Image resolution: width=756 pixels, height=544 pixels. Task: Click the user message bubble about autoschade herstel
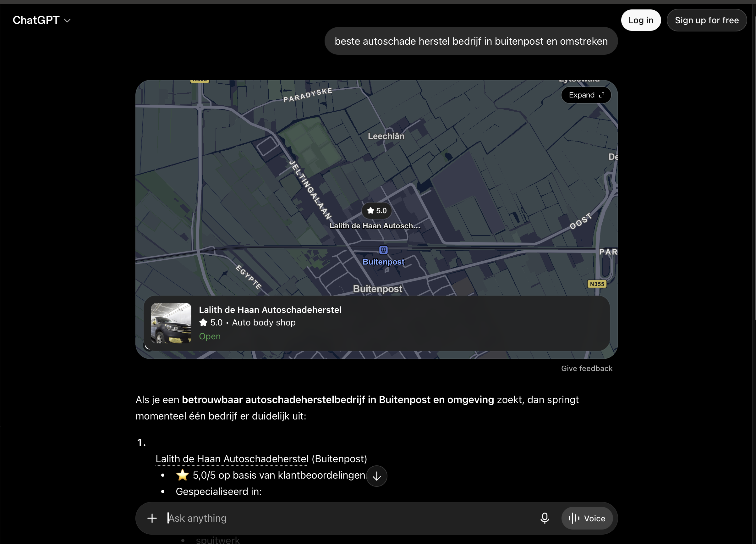point(471,41)
